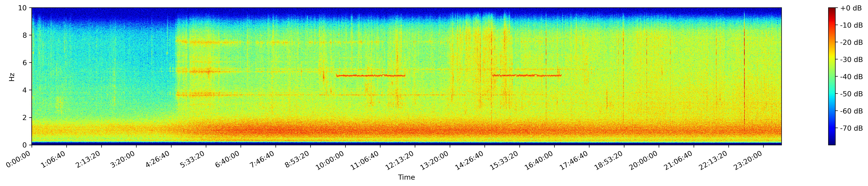The width and height of the screenshot is (868, 186).
Task: Click the 'Hz' y-axis title
Action: [12, 77]
